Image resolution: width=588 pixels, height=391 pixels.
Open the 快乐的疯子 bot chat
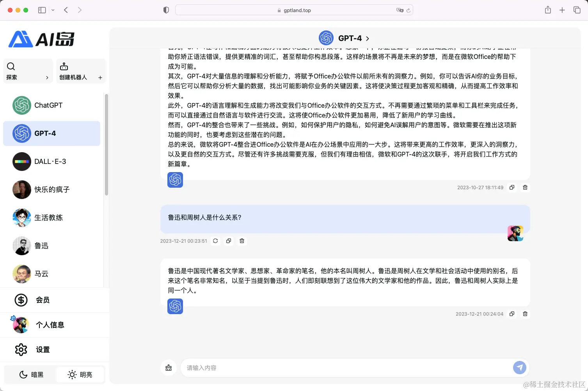point(52,190)
